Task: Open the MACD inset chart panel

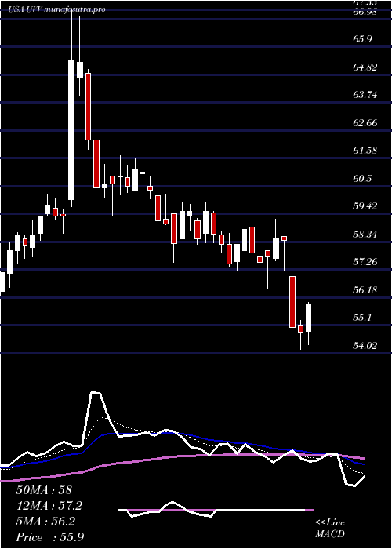Action: point(216,510)
